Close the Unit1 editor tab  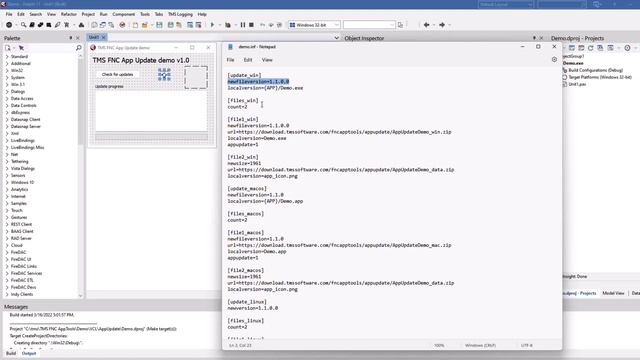tap(104, 37)
